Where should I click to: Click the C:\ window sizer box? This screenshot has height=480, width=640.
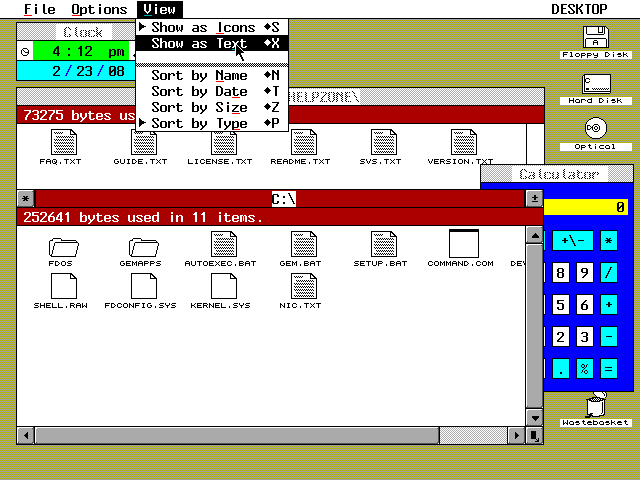pyautogui.click(x=534, y=435)
